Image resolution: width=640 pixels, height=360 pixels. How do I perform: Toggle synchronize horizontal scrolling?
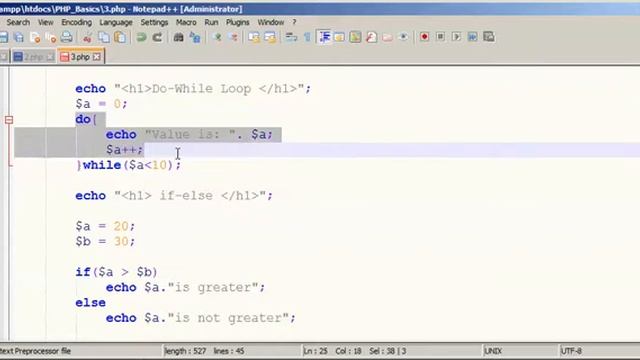[x=270, y=38]
